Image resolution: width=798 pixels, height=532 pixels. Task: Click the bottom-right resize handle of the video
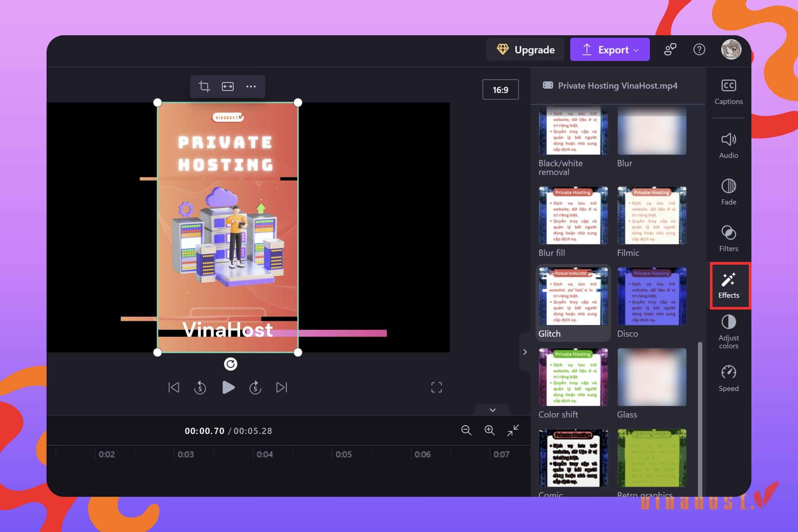pos(298,352)
